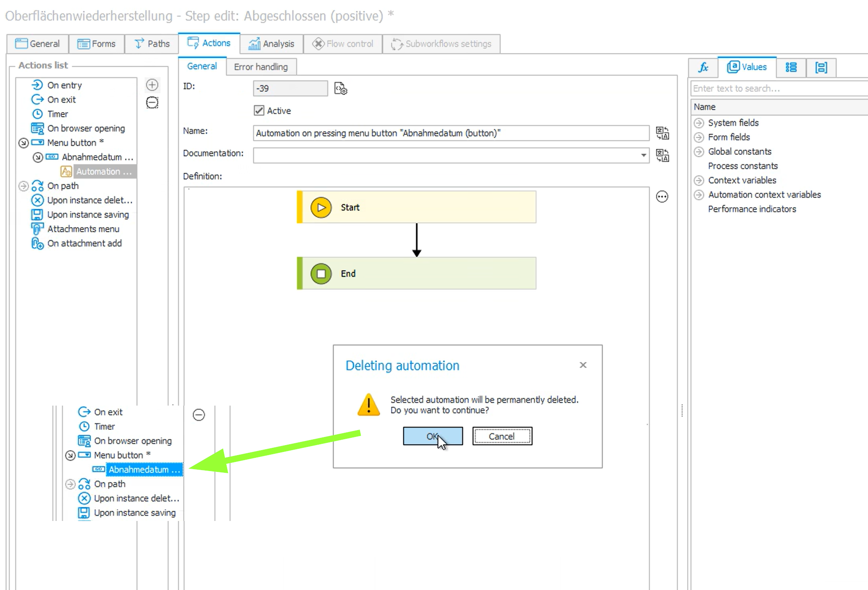Viewport: 868px width, 590px height.
Task: Click the translate icon beside the Name field
Action: [662, 133]
